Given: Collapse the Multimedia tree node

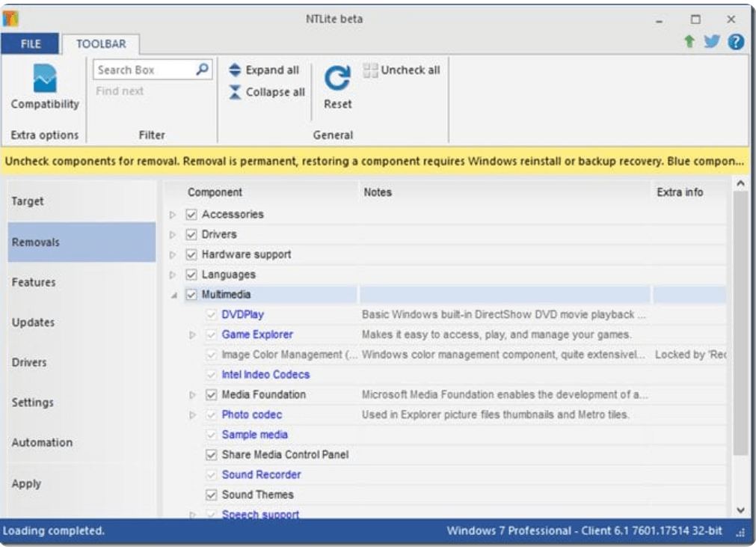Looking at the screenshot, I should click(x=173, y=296).
